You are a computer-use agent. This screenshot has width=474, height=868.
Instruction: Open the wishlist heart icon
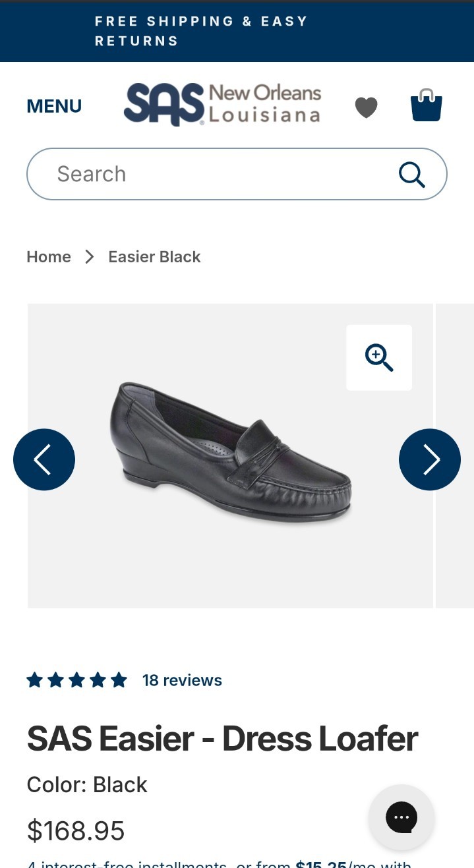pos(366,107)
